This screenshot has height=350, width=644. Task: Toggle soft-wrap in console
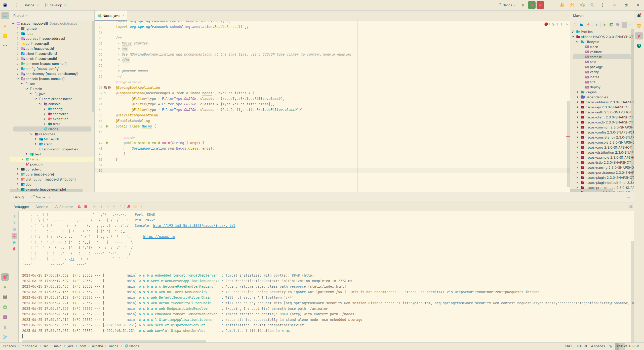click(14, 229)
